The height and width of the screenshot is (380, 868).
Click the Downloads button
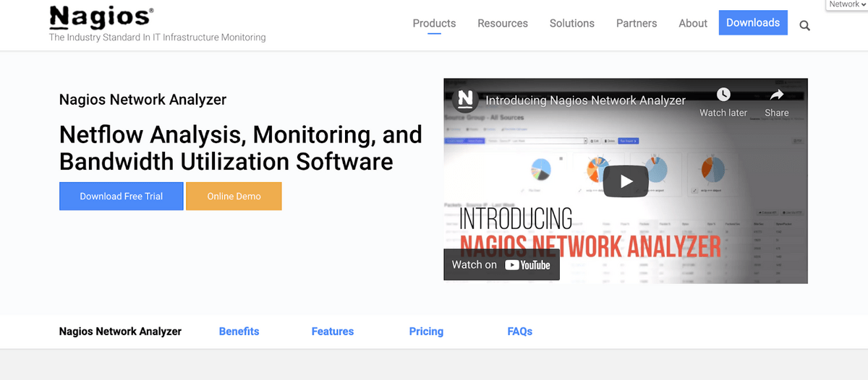(753, 22)
